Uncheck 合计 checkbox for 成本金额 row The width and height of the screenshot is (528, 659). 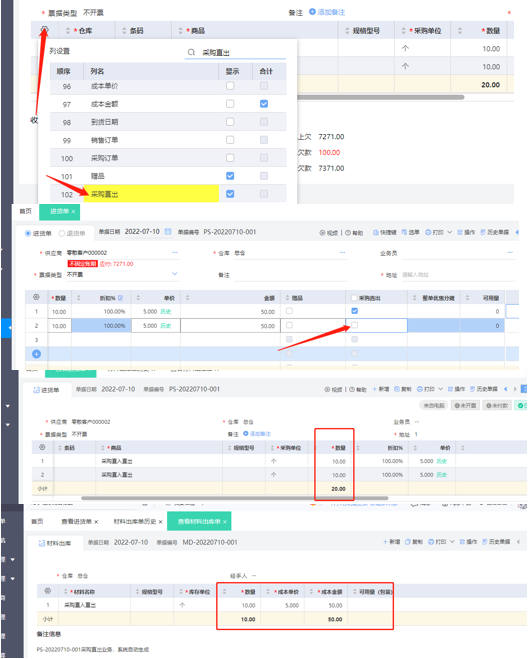point(264,103)
